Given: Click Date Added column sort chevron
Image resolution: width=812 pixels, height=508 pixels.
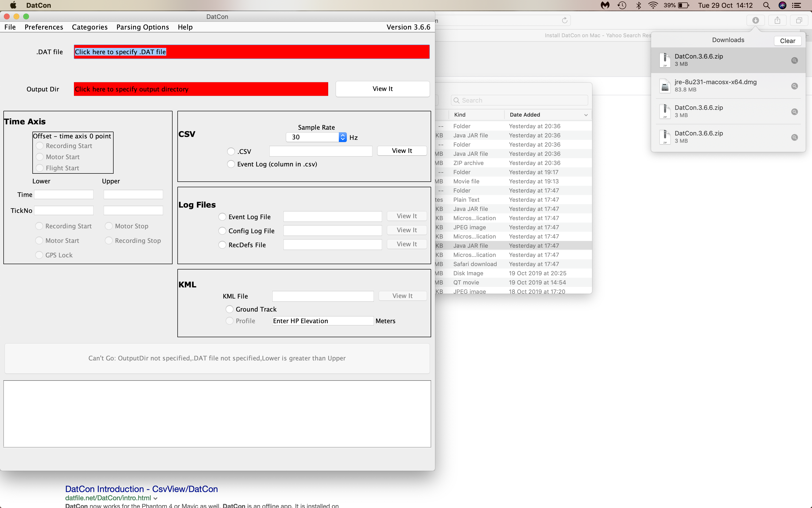Looking at the screenshot, I should click(x=586, y=115).
